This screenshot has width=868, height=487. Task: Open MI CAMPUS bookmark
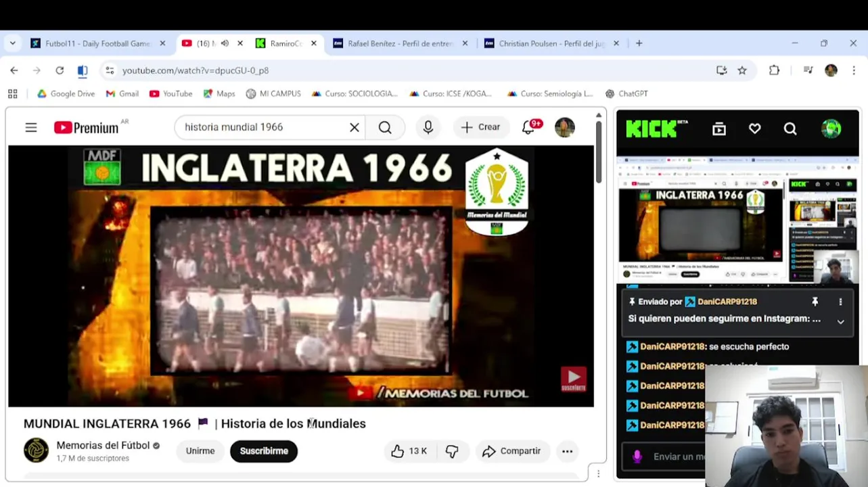[x=273, y=94]
